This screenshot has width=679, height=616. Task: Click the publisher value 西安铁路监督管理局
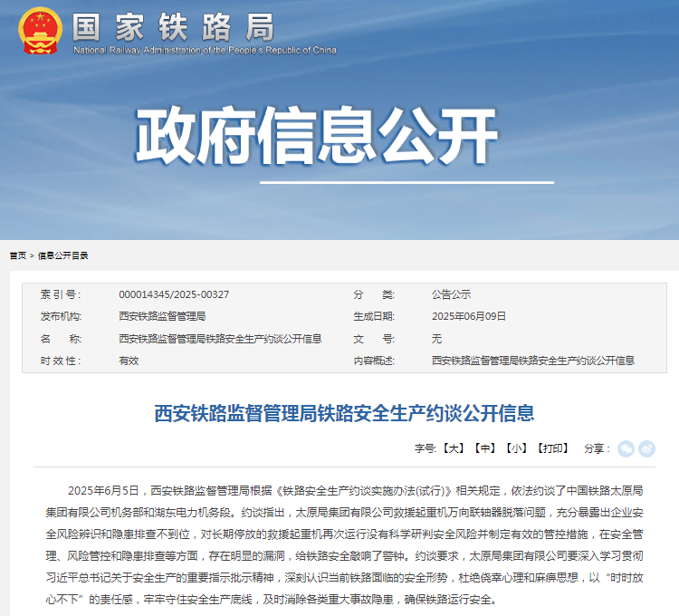[x=162, y=316]
